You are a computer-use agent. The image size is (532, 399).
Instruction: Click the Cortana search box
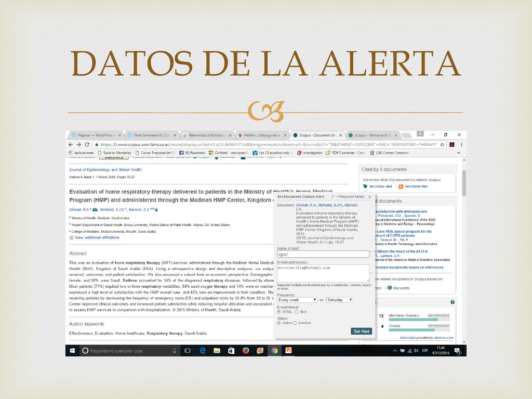click(x=129, y=351)
